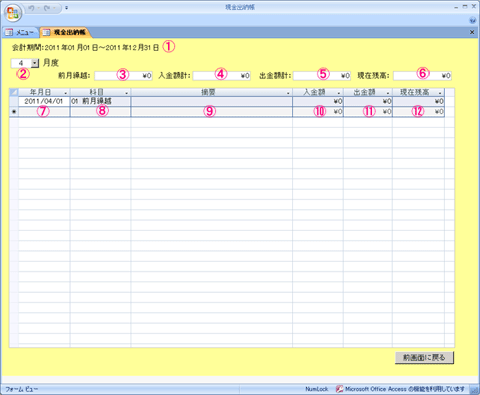Select the 現金出納帳 tab

[x=65, y=32]
